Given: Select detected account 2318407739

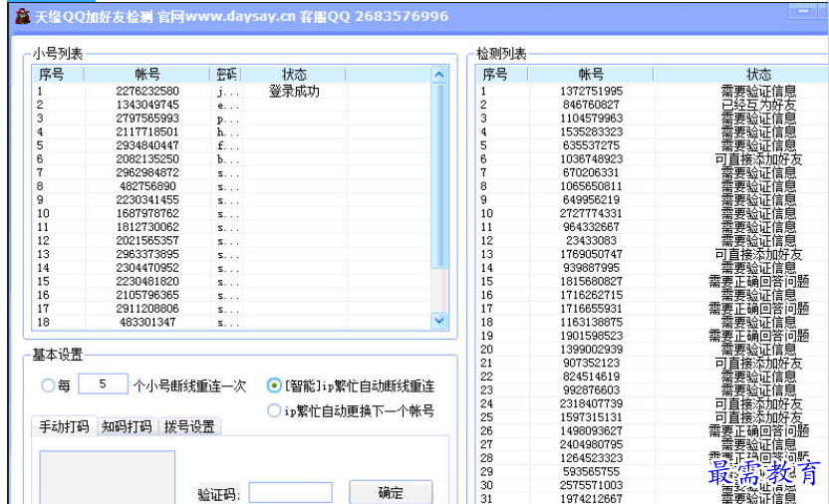Looking at the screenshot, I should click(x=591, y=403).
